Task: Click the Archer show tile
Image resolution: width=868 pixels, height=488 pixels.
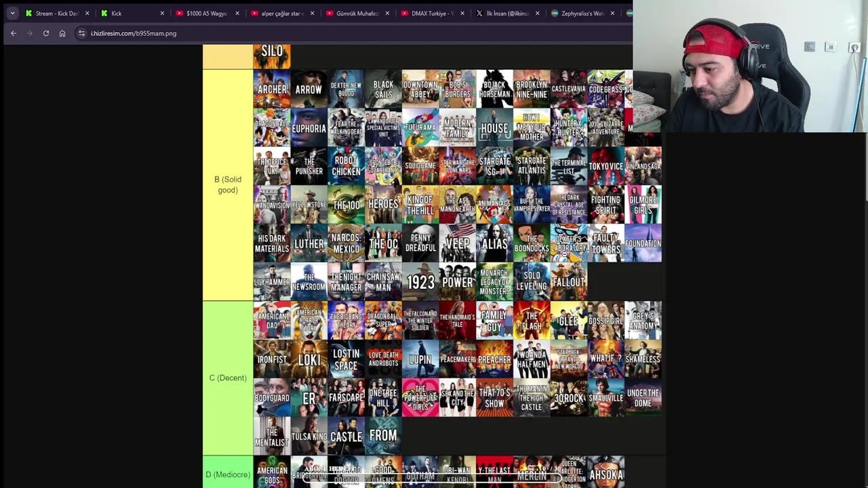Action: pyautogui.click(x=272, y=89)
